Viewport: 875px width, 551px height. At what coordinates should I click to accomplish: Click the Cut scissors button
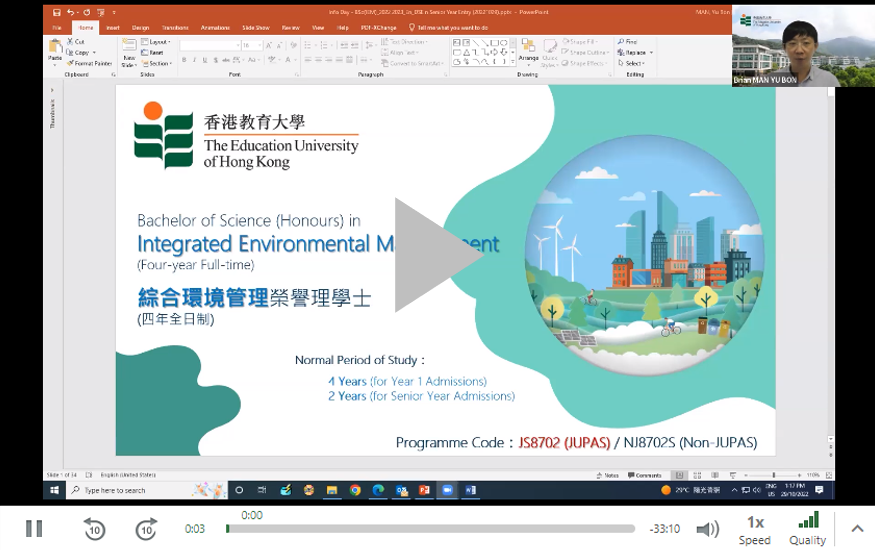75,41
